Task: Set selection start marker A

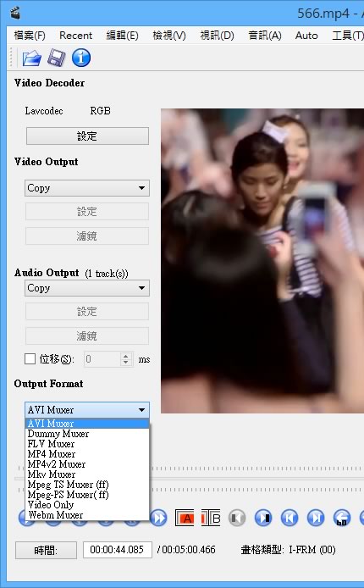Action: pos(185,518)
